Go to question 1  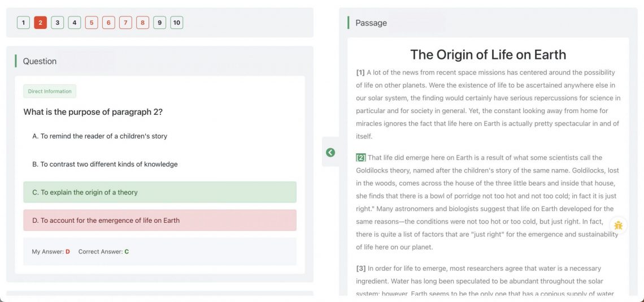[23, 23]
